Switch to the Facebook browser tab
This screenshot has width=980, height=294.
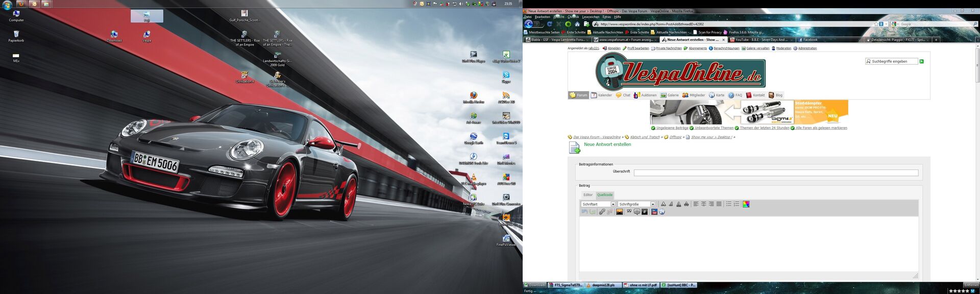coord(810,40)
